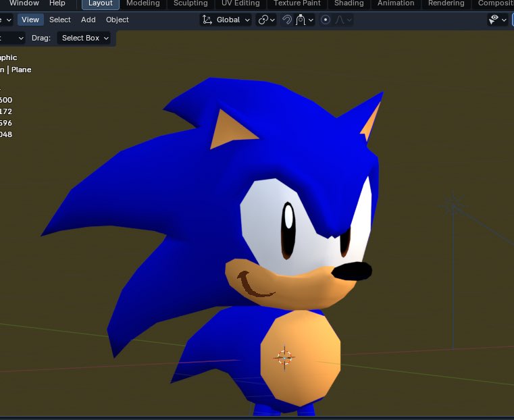Open the snapping options dropdown
514x420 pixels.
click(305, 20)
